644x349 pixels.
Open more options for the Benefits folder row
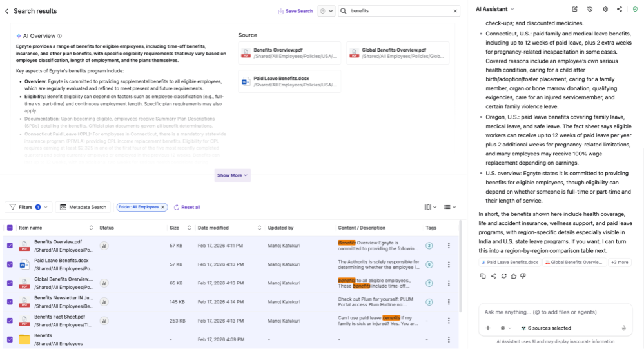(x=449, y=339)
